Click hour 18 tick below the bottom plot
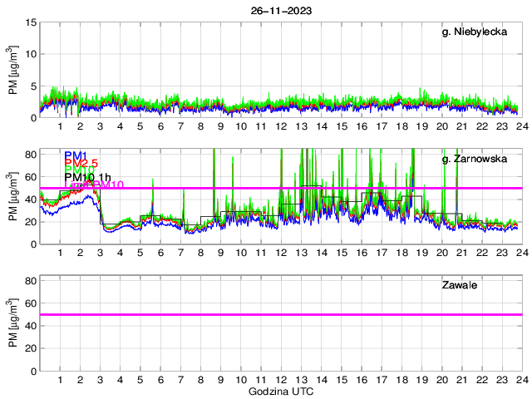The height and width of the screenshot is (399, 532). pyautogui.click(x=402, y=380)
